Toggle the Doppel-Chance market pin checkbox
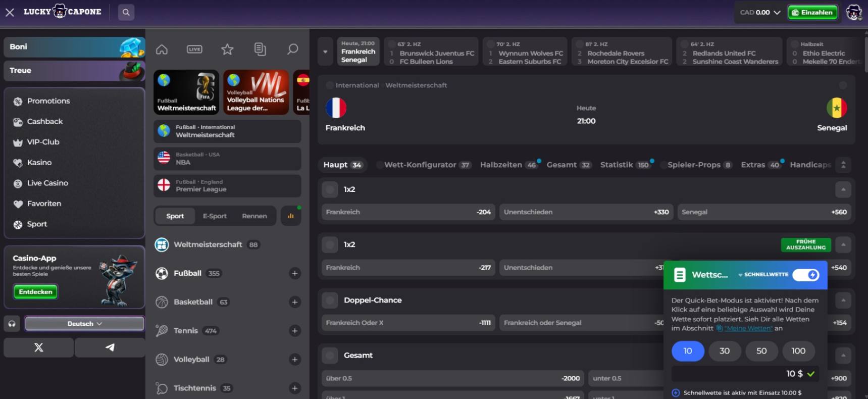 click(x=330, y=300)
